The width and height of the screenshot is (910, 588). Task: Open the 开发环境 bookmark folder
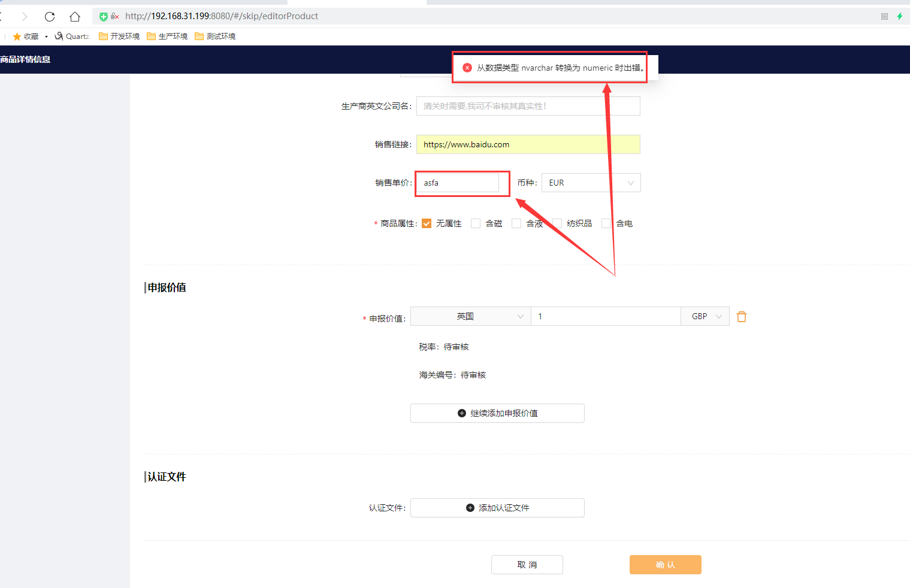click(x=119, y=37)
